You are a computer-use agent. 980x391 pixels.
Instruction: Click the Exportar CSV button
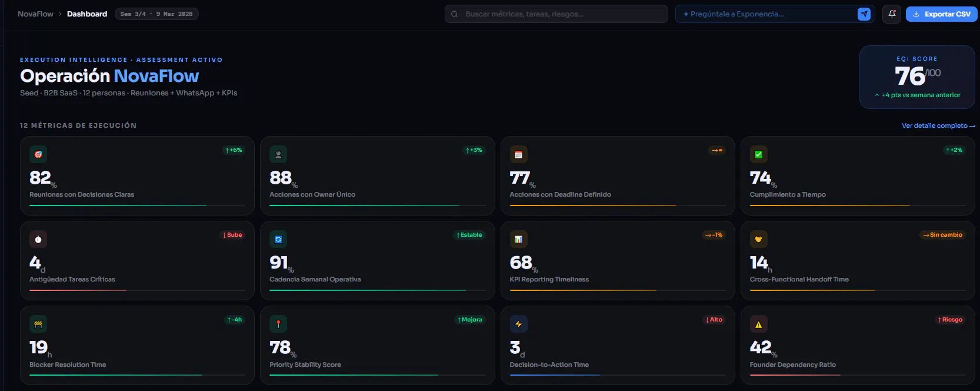click(x=941, y=14)
